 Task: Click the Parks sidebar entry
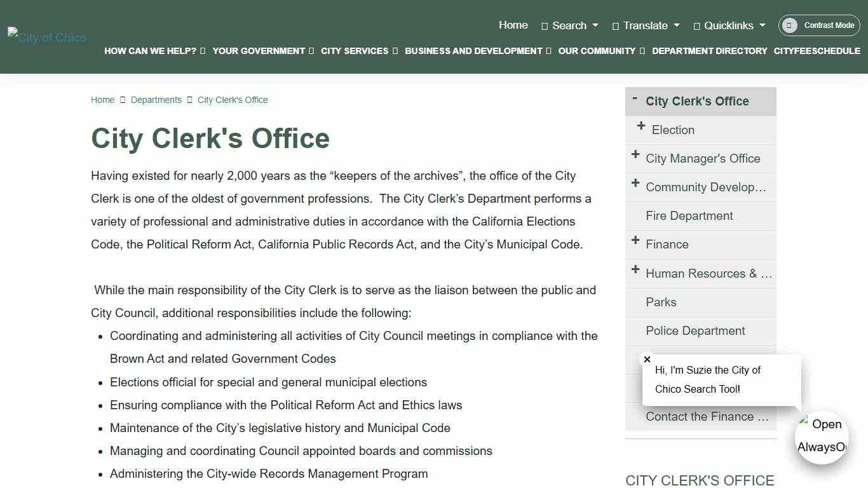point(661,302)
